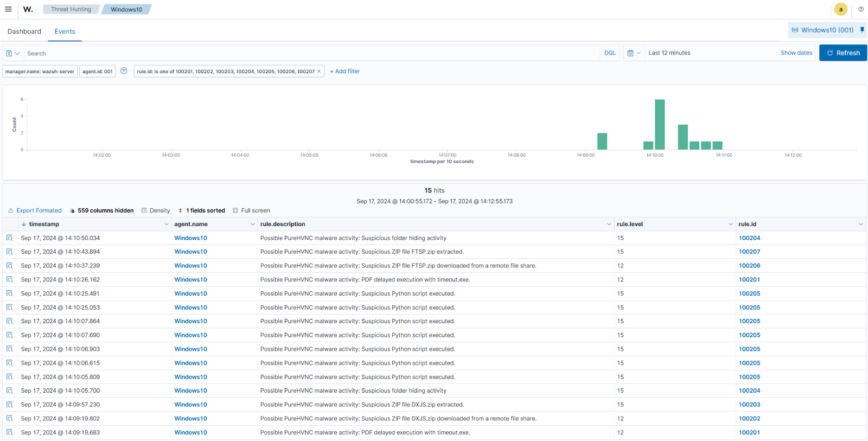Click the Refresh button

point(843,53)
